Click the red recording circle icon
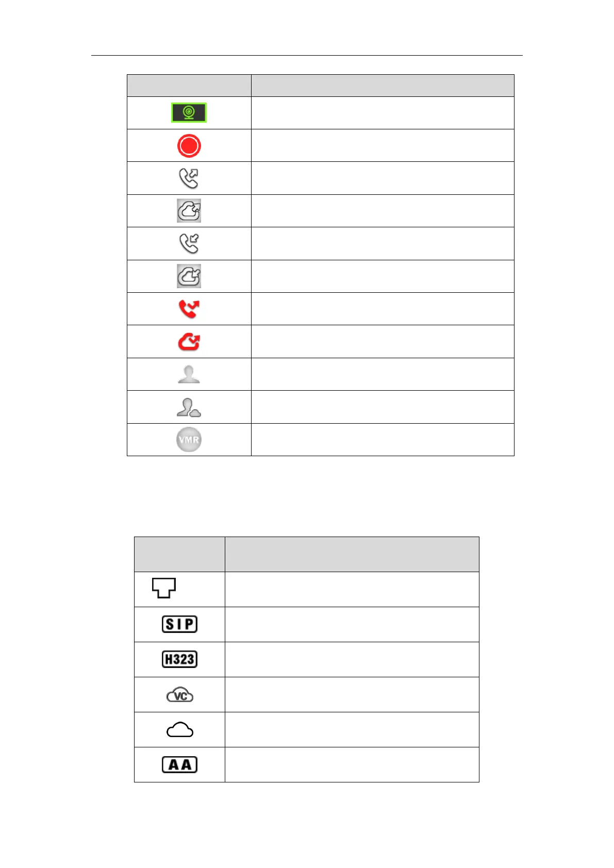 point(189,145)
